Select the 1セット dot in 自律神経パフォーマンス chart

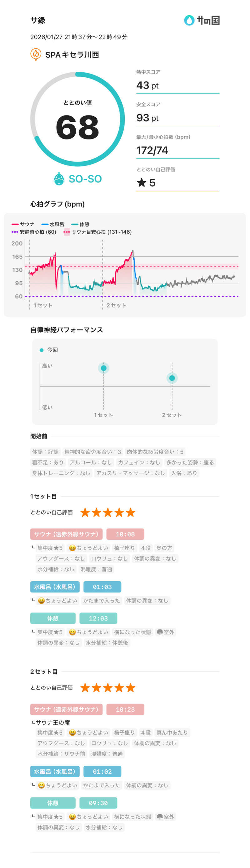(x=103, y=368)
